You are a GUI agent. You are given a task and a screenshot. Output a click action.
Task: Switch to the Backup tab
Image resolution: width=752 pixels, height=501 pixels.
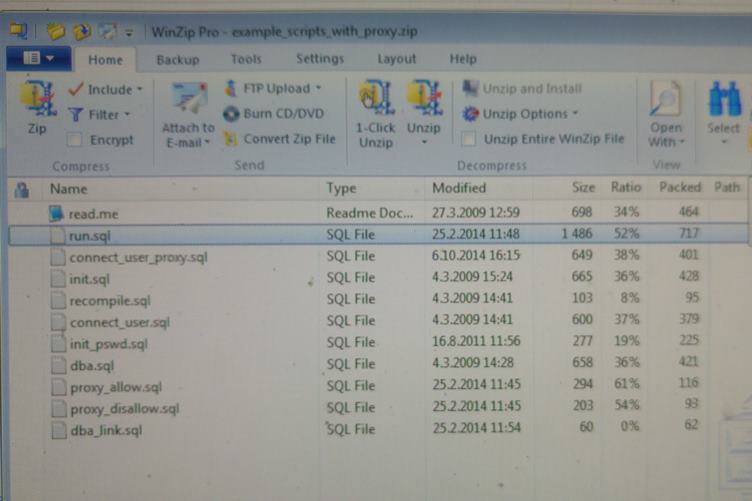click(x=178, y=59)
